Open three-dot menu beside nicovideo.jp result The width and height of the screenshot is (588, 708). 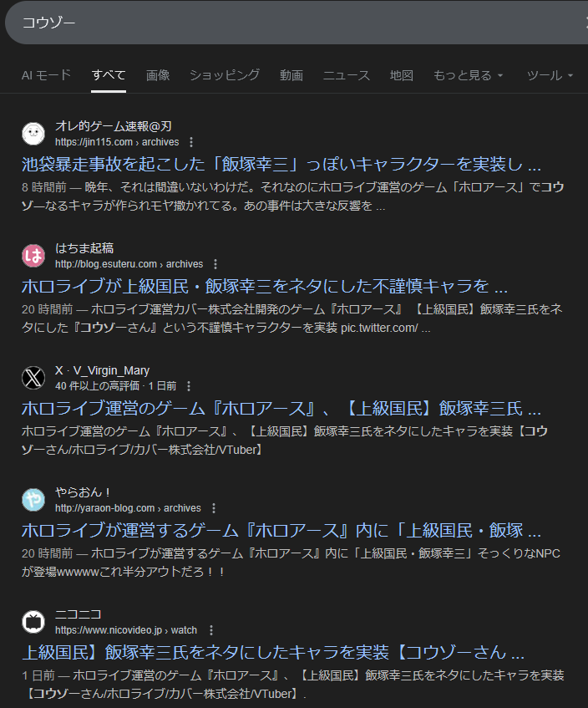pyautogui.click(x=211, y=630)
